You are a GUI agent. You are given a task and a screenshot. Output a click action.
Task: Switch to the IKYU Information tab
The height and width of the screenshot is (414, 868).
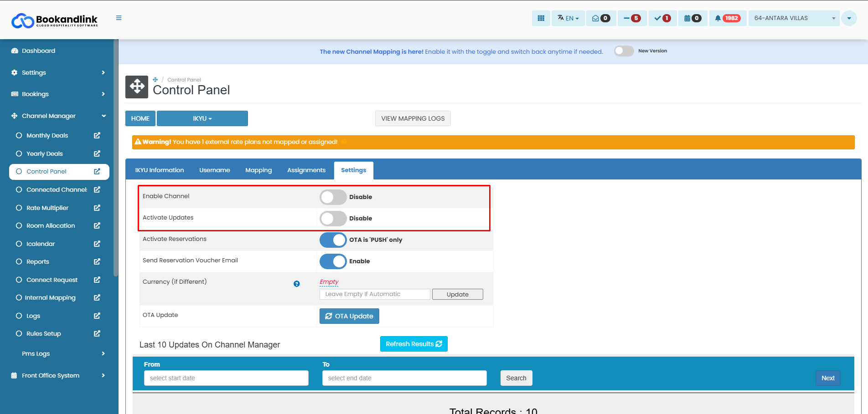pos(160,170)
